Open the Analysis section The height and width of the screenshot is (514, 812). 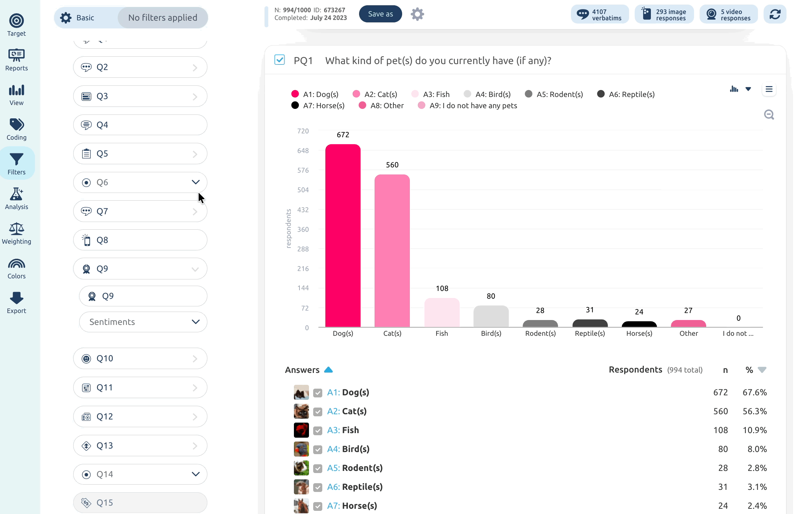coord(16,198)
